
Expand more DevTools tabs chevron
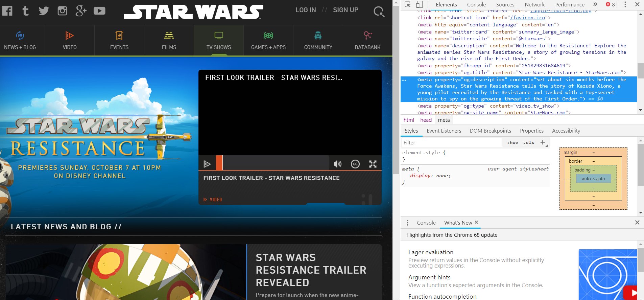tap(595, 4)
